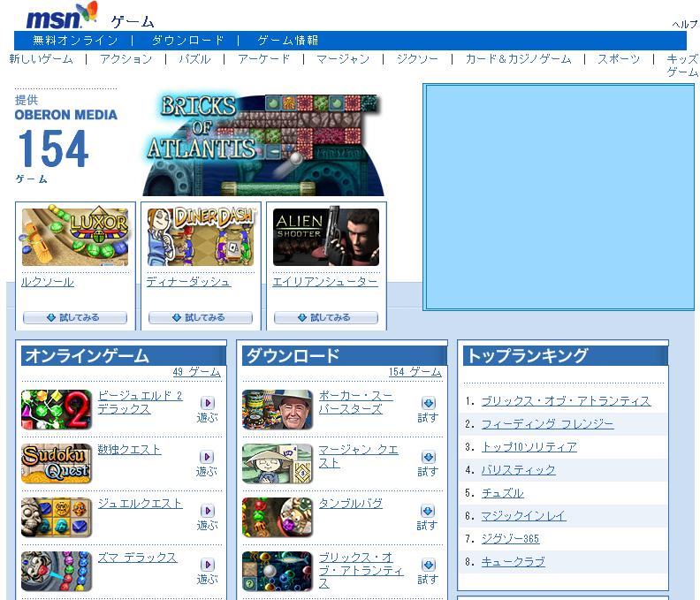Open the 154 ゲーム link under ダウンロード
700x600 pixels.
point(415,372)
